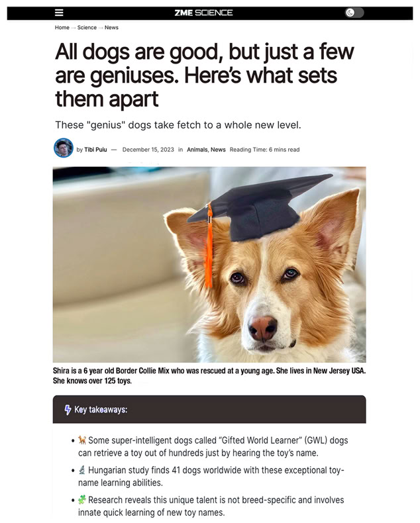The width and height of the screenshot is (420, 523).
Task: Click the Key takeaways header bar
Action: (x=209, y=409)
